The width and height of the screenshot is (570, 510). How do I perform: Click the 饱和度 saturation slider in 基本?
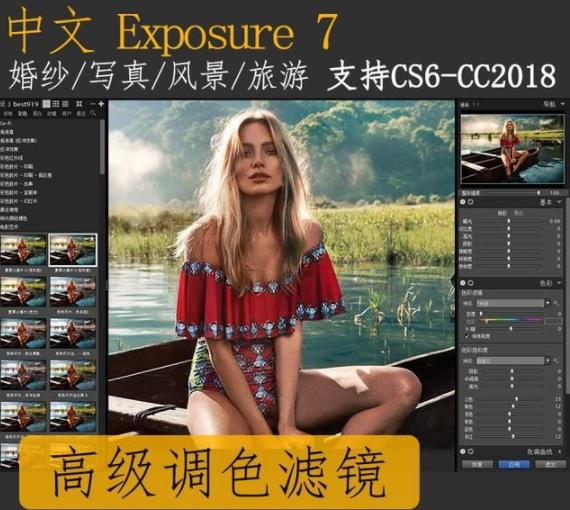tap(509, 266)
